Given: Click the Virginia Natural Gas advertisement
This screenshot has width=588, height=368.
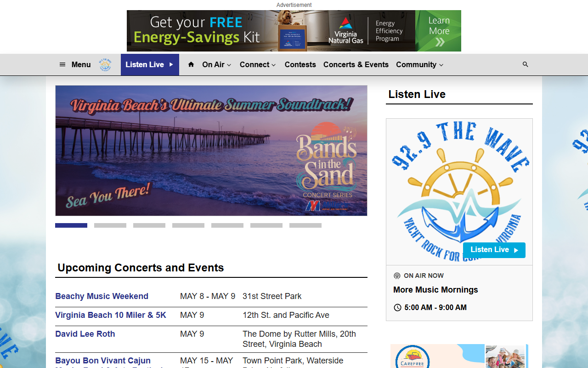Looking at the screenshot, I should point(294,31).
